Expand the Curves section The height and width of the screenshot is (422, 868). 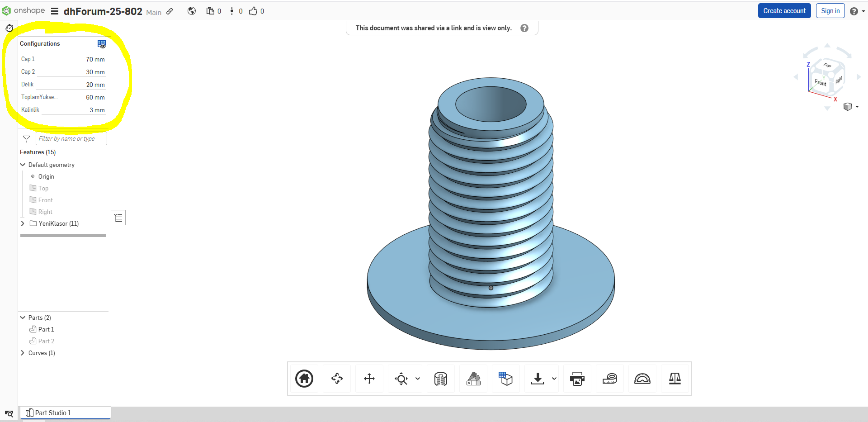(23, 353)
